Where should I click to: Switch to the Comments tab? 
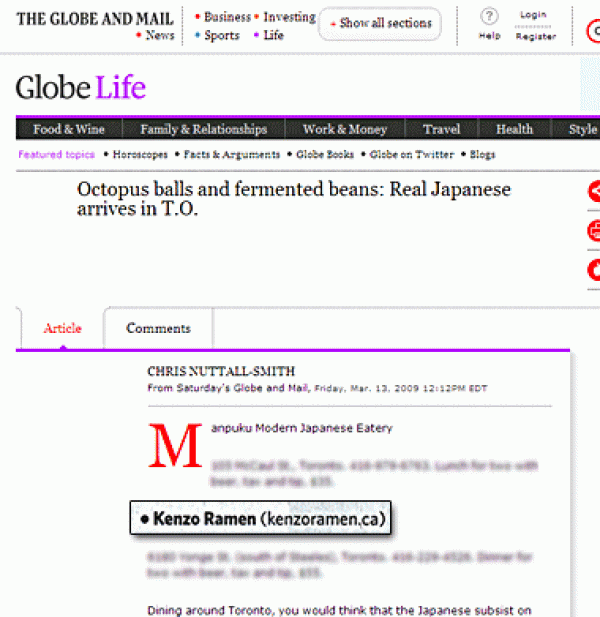(158, 328)
